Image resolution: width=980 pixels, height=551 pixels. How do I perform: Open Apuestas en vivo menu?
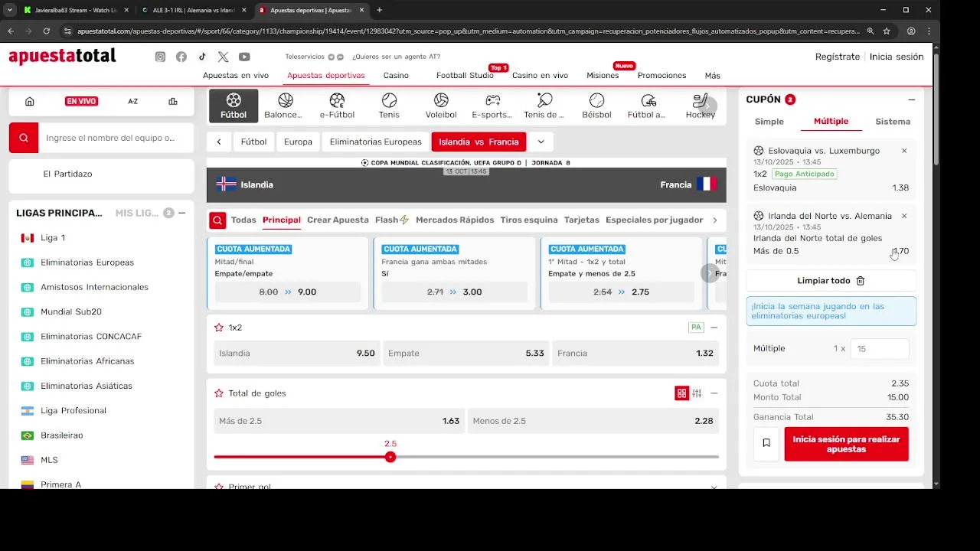[x=236, y=76]
